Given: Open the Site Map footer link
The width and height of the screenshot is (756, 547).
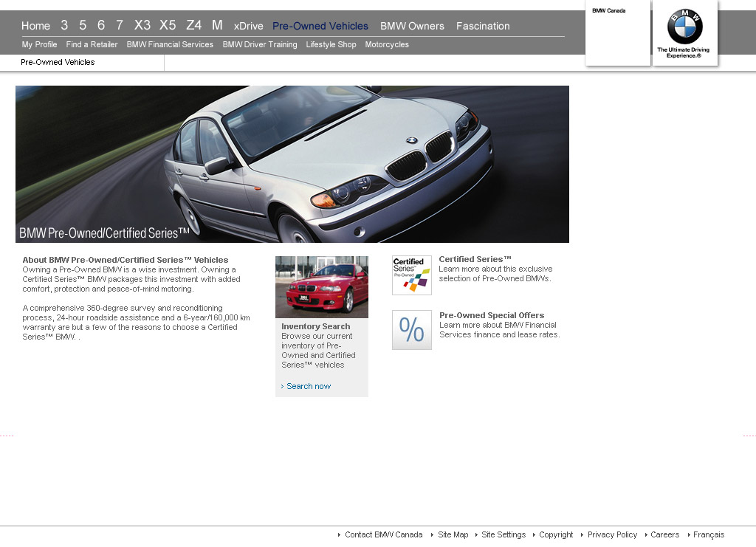Looking at the screenshot, I should [x=453, y=534].
